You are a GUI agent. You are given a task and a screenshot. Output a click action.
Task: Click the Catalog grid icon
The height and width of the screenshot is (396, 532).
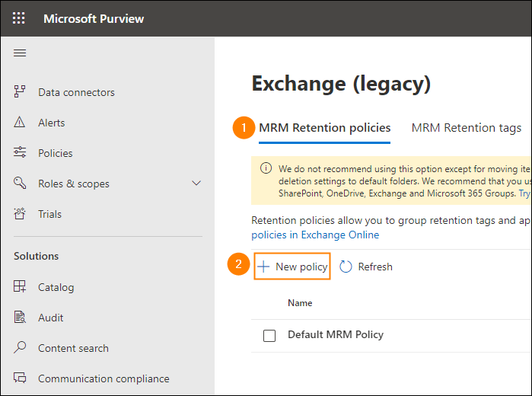[20, 286]
